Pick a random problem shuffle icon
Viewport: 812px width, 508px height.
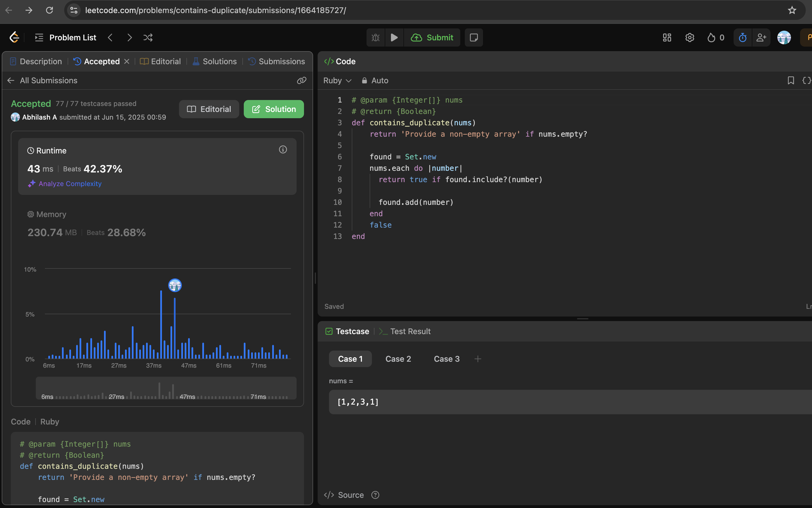148,38
